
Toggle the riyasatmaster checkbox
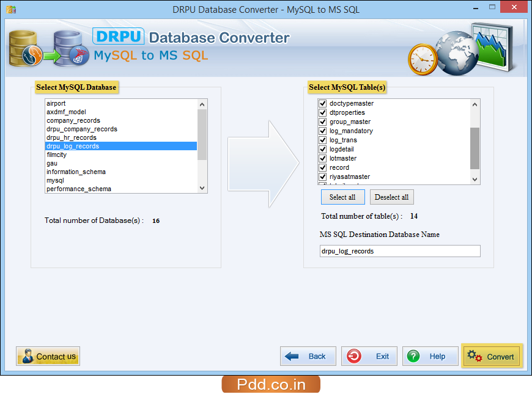323,177
